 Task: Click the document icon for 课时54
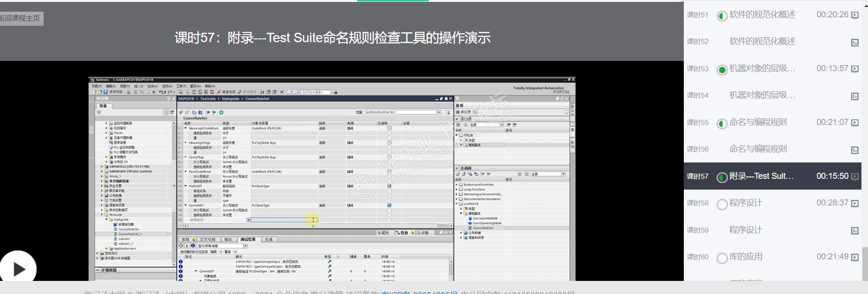855,96
